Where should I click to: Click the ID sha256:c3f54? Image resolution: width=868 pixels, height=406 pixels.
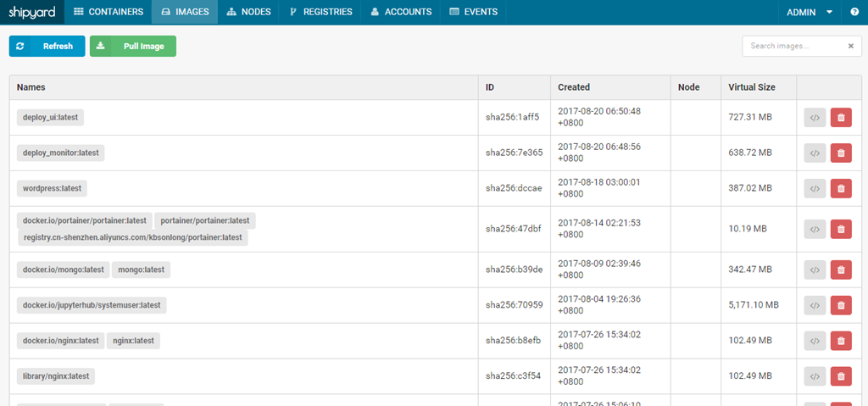tap(513, 376)
